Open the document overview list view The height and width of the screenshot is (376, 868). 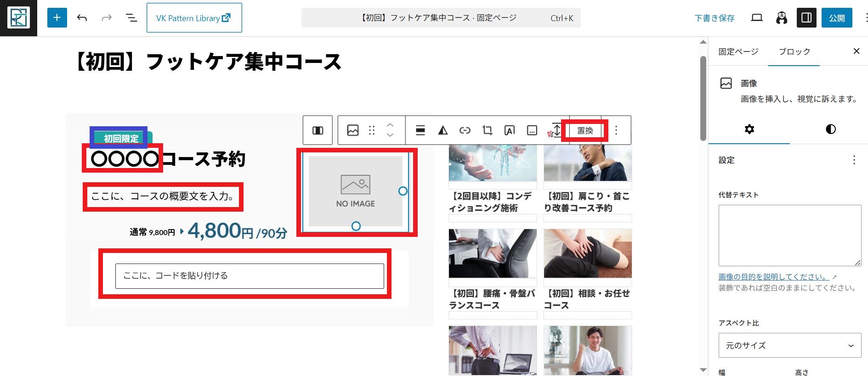(x=131, y=18)
